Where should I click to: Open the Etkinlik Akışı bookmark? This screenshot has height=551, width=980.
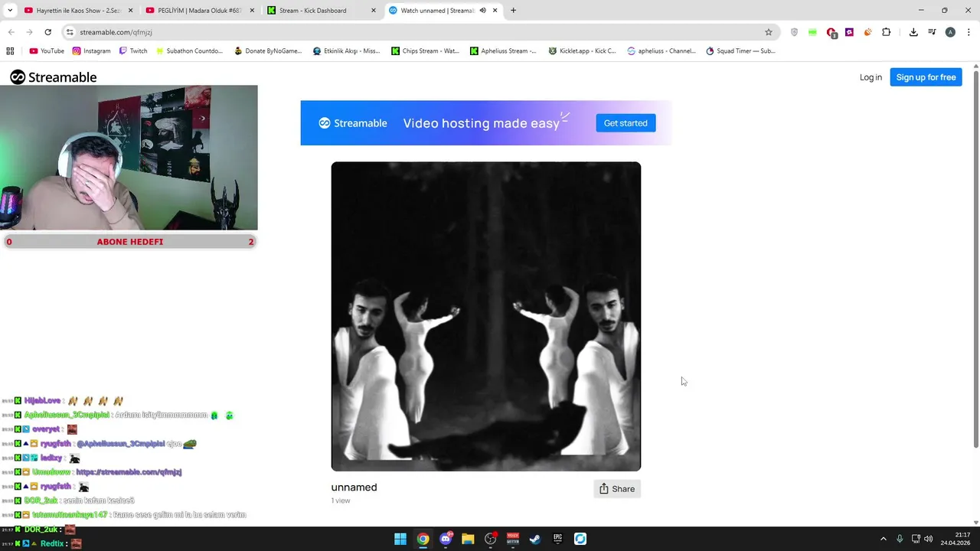[x=346, y=51]
